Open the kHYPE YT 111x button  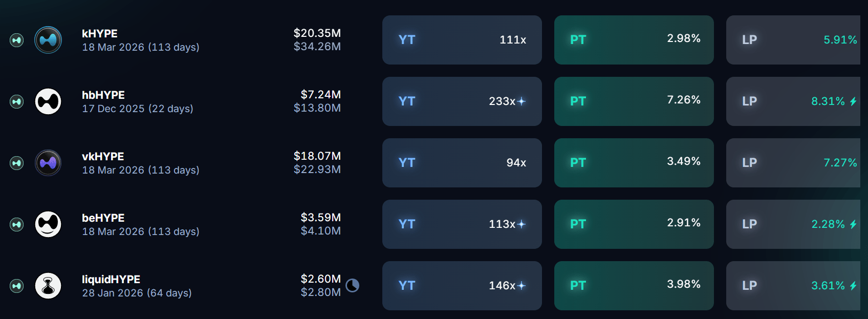click(462, 40)
